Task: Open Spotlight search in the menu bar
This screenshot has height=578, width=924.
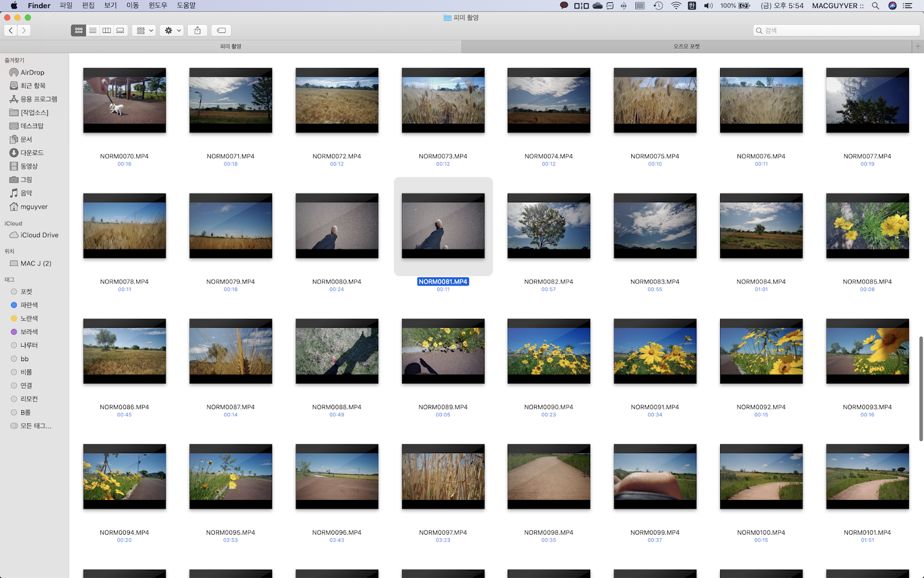Action: coord(875,6)
